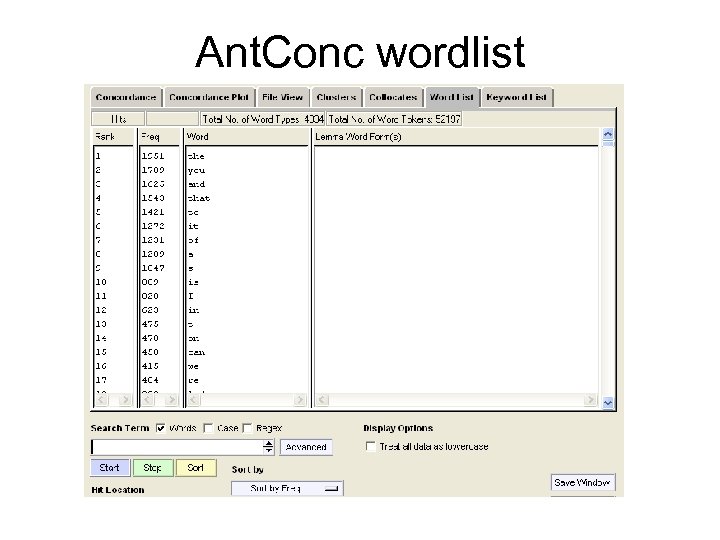Go to the Clusters tab
The height and width of the screenshot is (540, 720).
tap(337, 97)
